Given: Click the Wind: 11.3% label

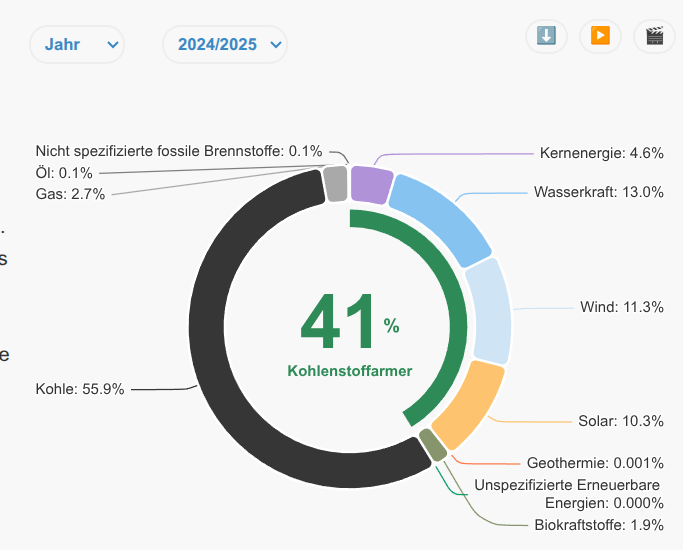Looking at the screenshot, I should pyautogui.click(x=622, y=307).
